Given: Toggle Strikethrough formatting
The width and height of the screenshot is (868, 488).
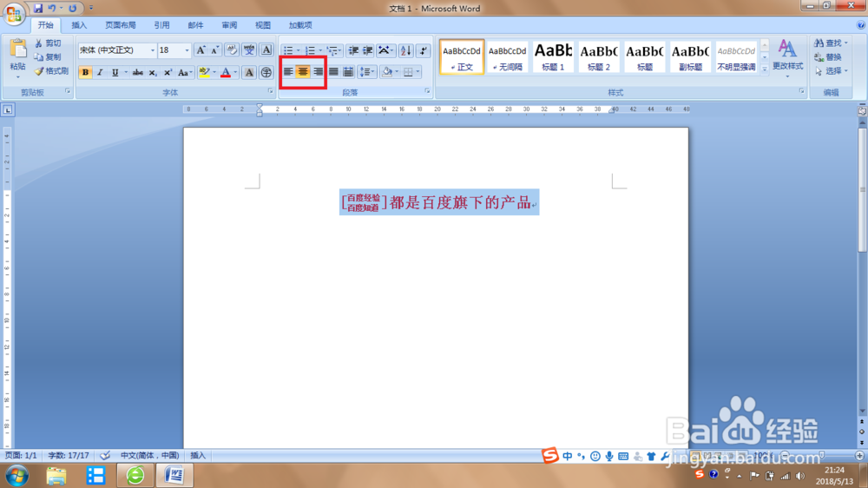Looking at the screenshot, I should point(138,72).
